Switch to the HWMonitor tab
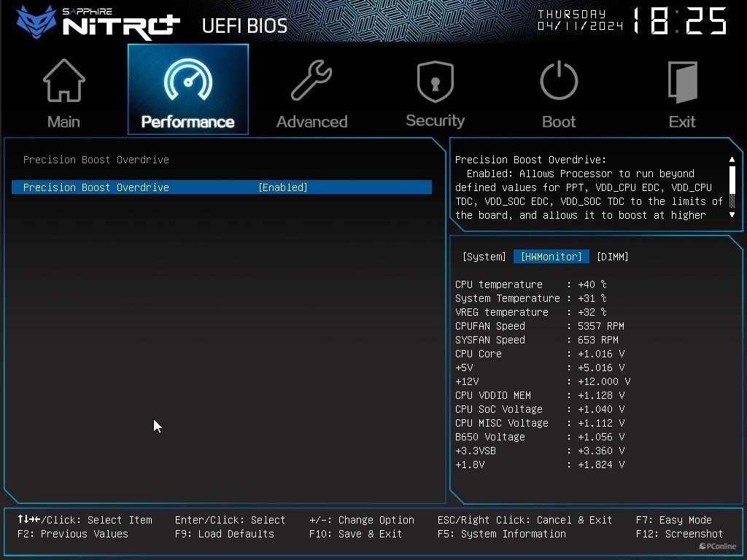This screenshot has height=560, width=747. [x=551, y=257]
